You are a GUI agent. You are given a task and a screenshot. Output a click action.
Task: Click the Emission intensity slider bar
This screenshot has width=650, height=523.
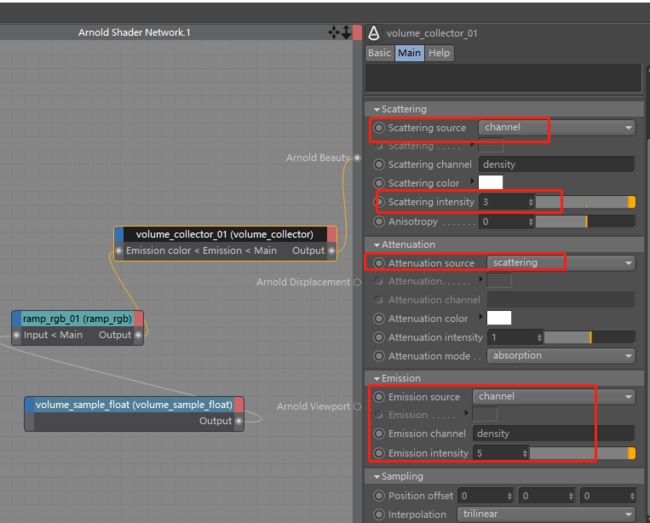pyautogui.click(x=582, y=453)
